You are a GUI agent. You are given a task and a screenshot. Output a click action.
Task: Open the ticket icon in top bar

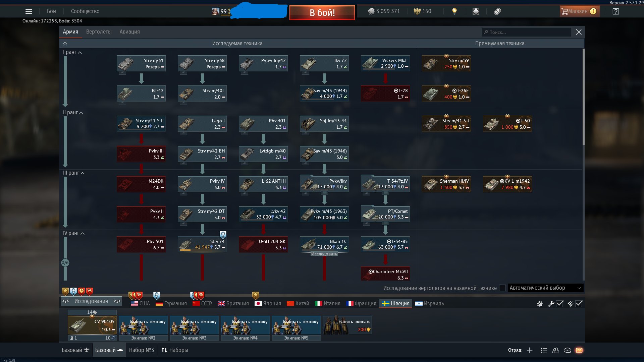pos(497,11)
